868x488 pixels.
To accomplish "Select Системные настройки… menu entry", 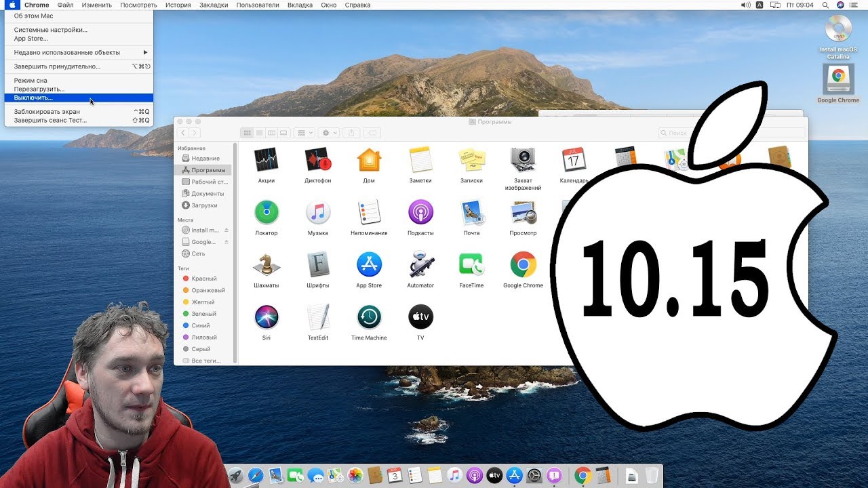I will point(79,30).
